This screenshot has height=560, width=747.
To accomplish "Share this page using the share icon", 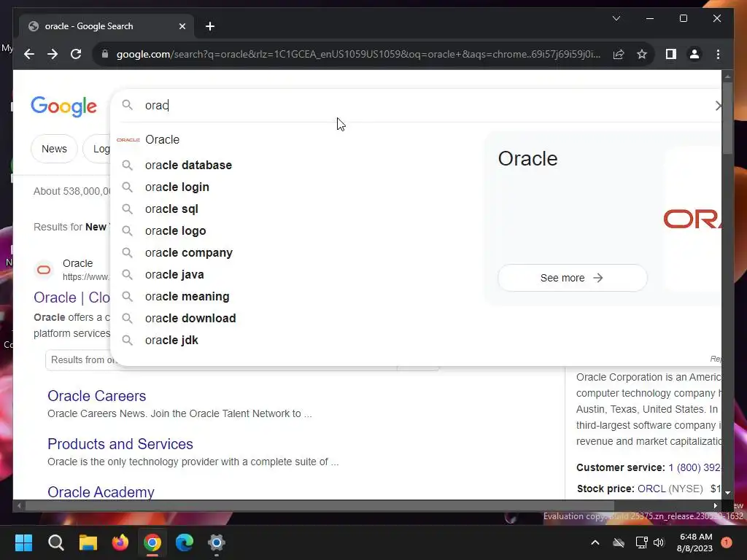I will (x=619, y=54).
